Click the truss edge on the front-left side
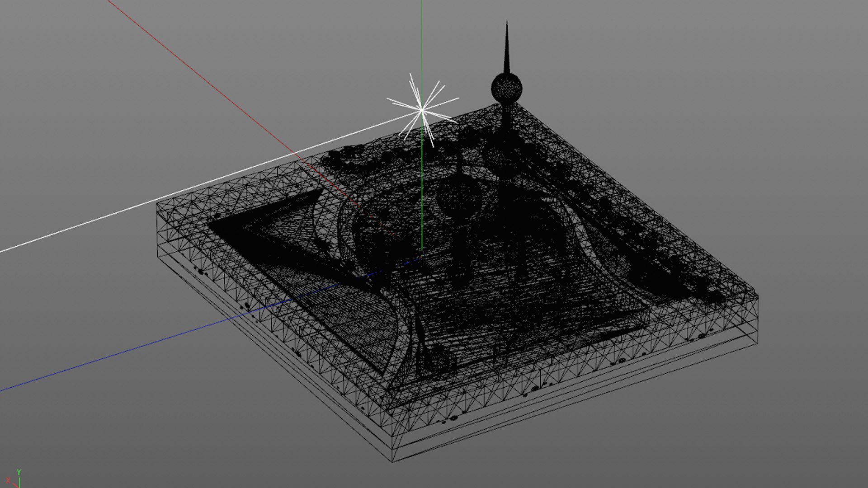The height and width of the screenshot is (488, 868). tap(271, 323)
